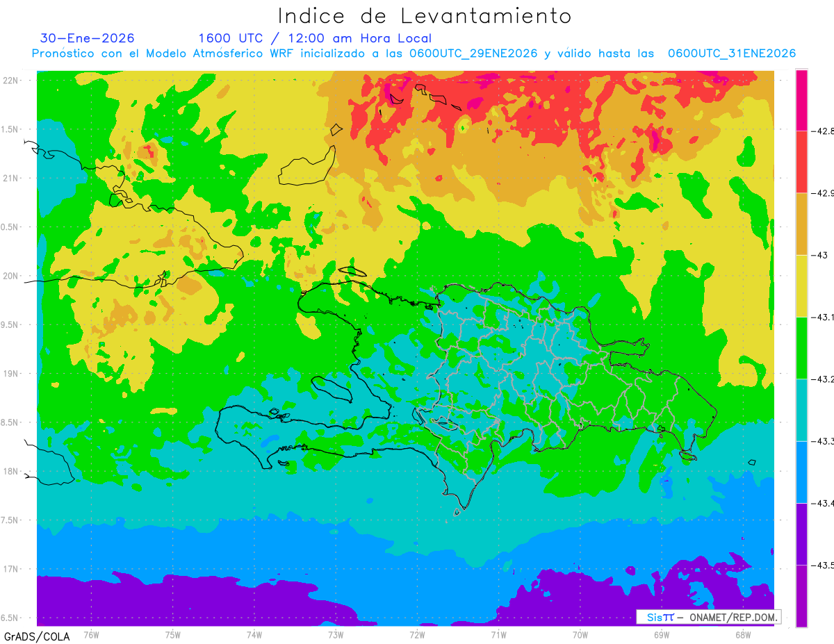Choose the blue legend swatch above -43.4
Screen dimensions: 834x644
pyautogui.click(x=801, y=472)
